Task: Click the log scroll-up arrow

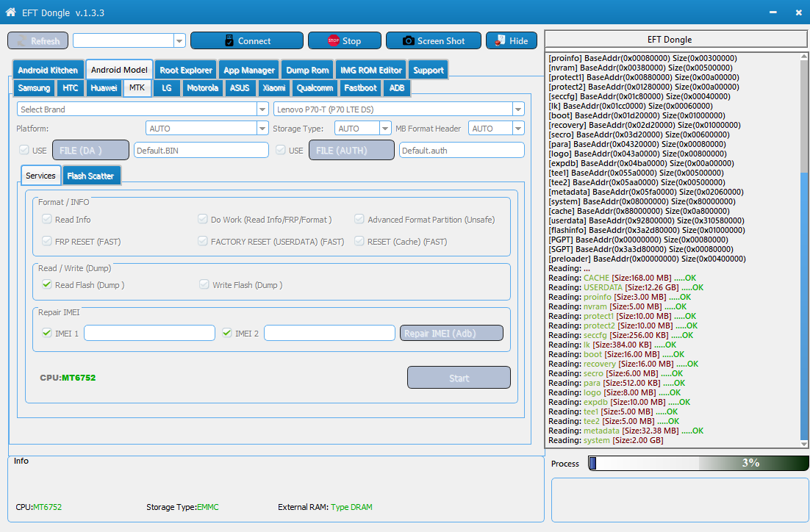Action: (x=804, y=57)
